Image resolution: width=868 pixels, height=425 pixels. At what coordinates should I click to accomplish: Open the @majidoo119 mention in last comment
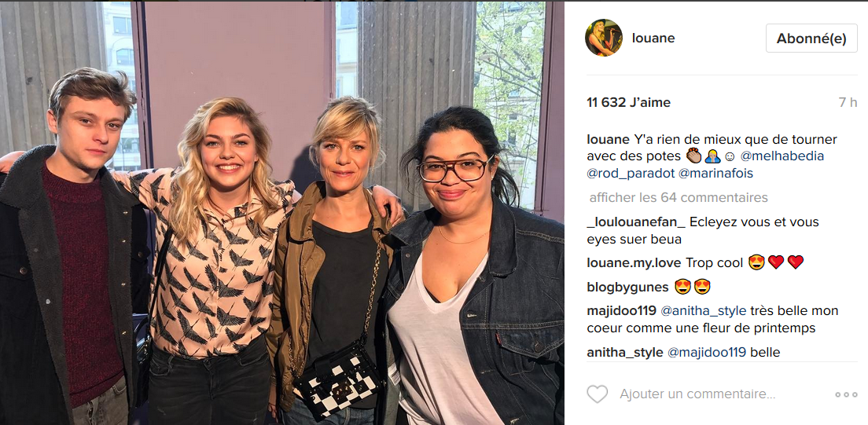point(706,353)
